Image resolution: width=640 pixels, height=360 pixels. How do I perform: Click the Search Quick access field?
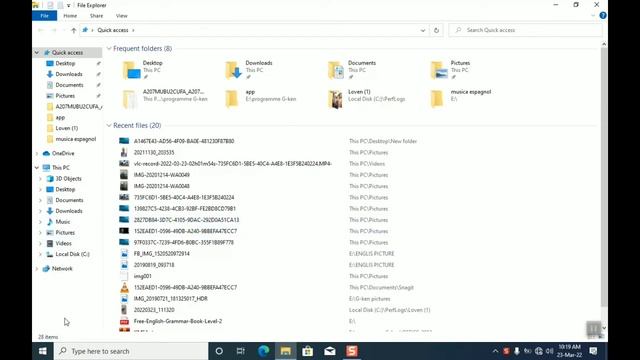(525, 30)
